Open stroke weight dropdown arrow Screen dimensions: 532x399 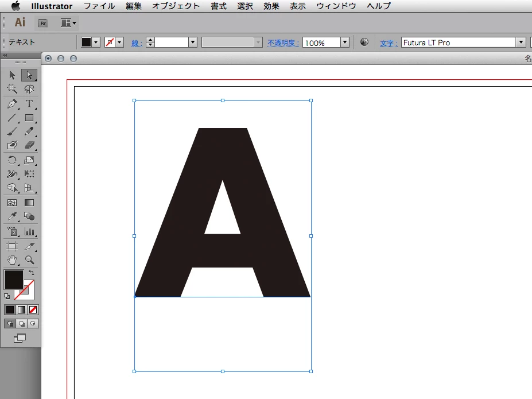coord(193,42)
